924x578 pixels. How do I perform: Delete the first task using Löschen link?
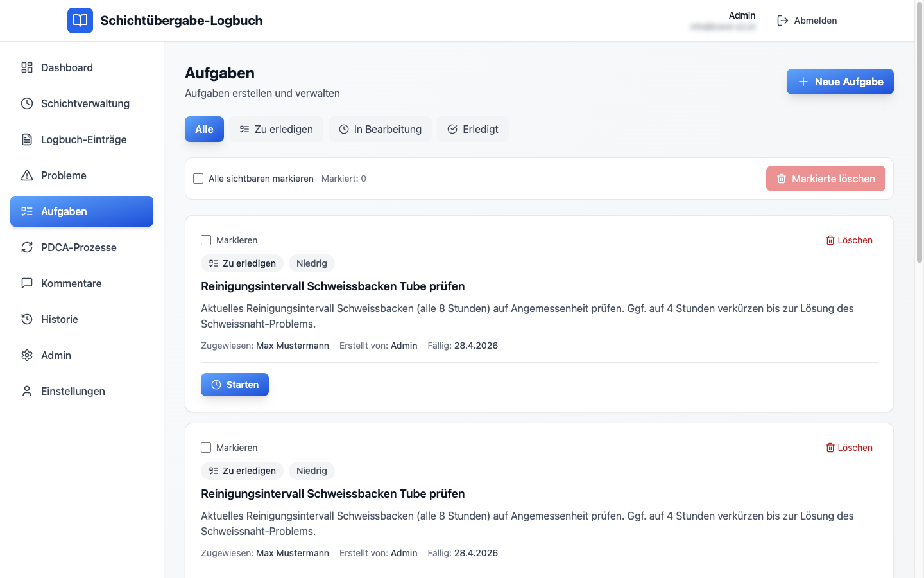849,240
